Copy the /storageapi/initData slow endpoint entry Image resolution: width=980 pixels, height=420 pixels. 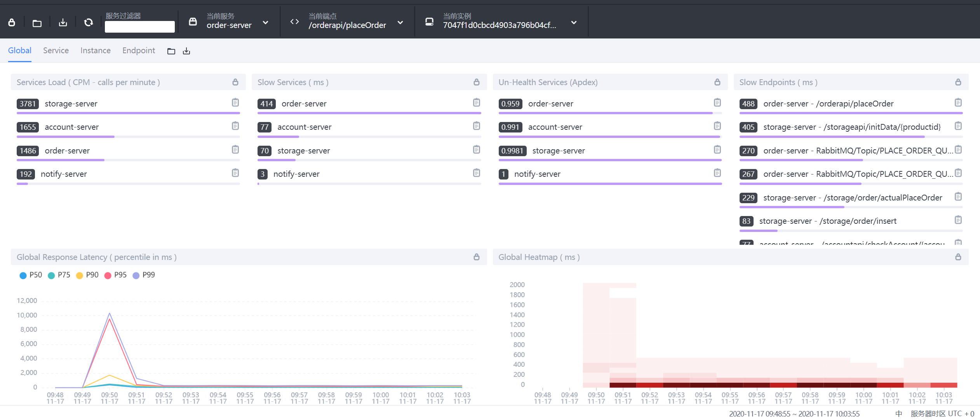[958, 126]
